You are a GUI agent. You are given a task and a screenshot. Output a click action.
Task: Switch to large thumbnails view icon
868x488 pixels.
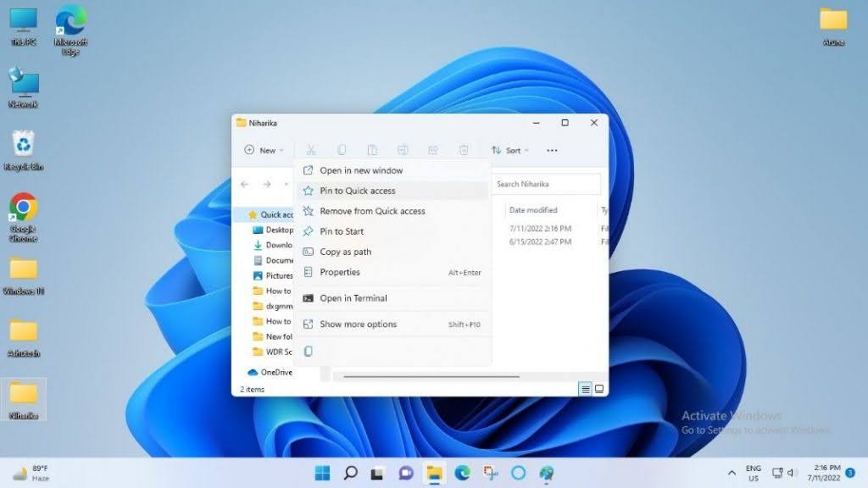599,389
